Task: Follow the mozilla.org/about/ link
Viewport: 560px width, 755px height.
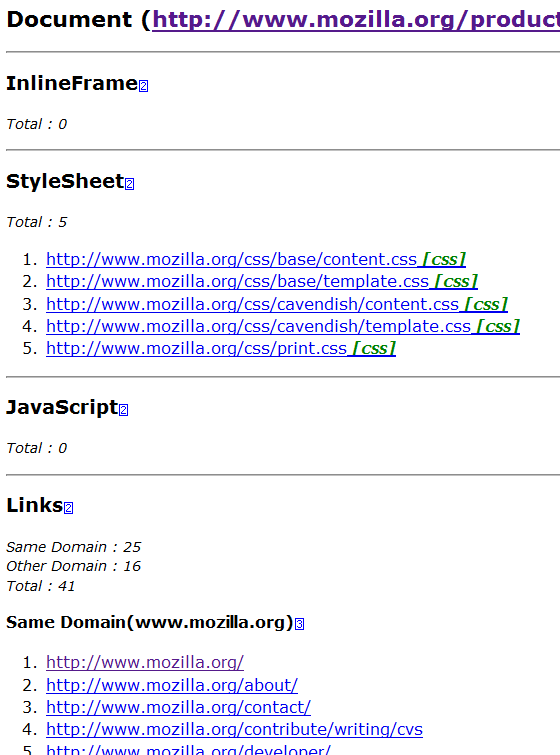Action: click(x=172, y=685)
